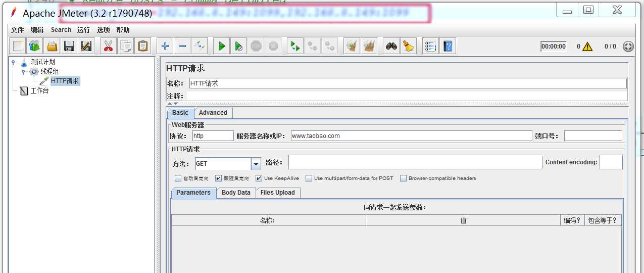The width and height of the screenshot is (644, 273).
Task: Collapse the 测试计划 tree node
Action: 13,62
